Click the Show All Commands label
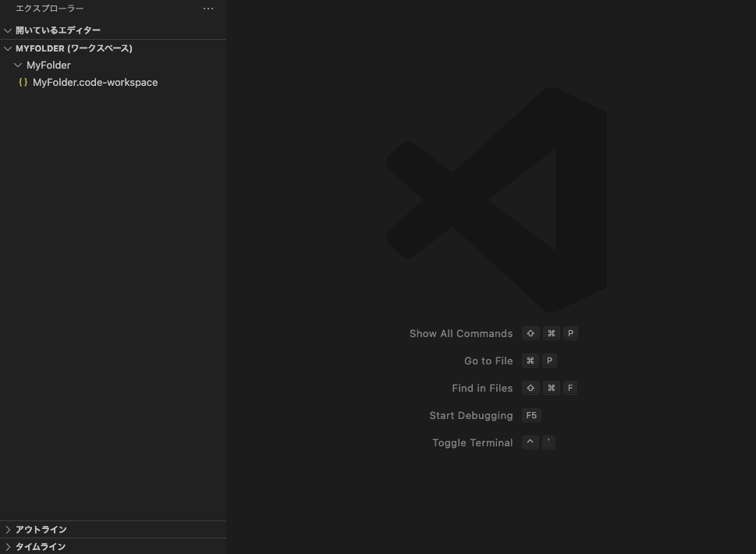The width and height of the screenshot is (756, 554). 461,334
